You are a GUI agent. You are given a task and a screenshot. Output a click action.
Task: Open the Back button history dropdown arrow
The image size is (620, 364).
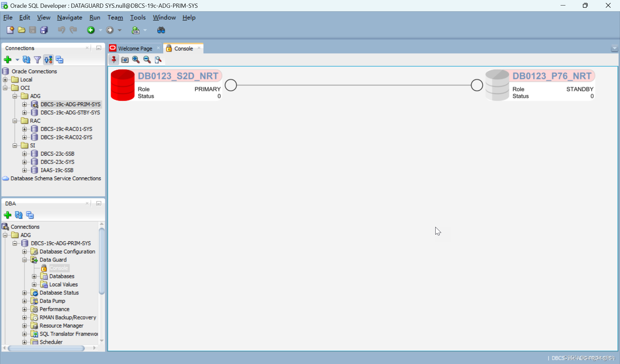pos(100,30)
